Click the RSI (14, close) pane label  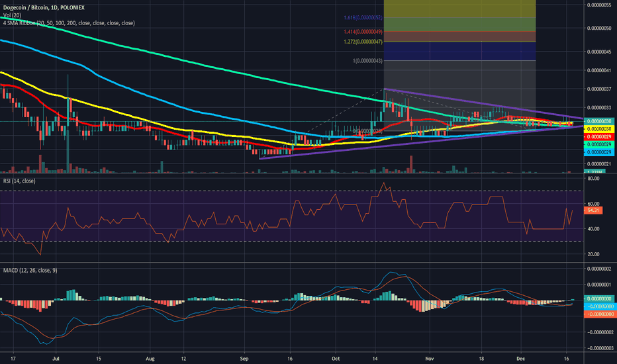19,181
